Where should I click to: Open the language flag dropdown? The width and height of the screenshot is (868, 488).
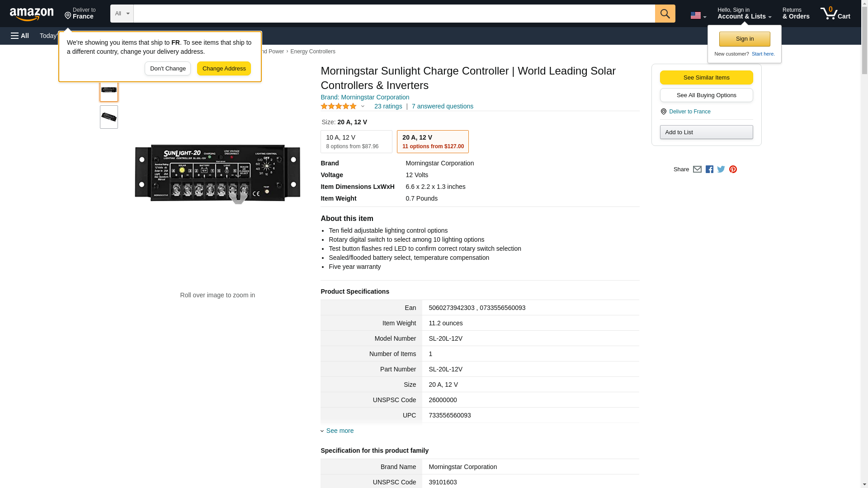pyautogui.click(x=698, y=15)
